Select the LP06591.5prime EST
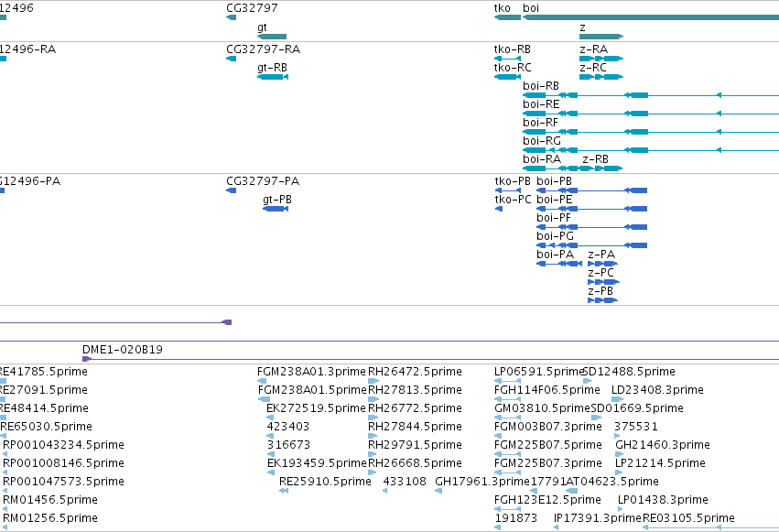779x532 pixels. point(507,381)
